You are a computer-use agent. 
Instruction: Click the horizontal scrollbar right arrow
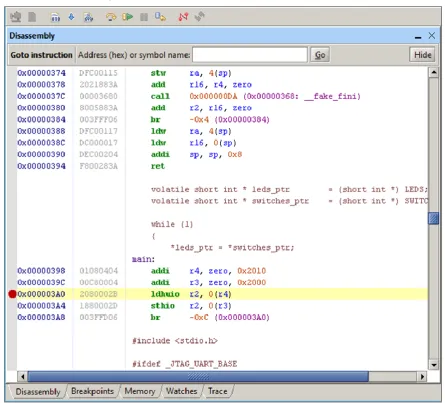click(x=422, y=377)
